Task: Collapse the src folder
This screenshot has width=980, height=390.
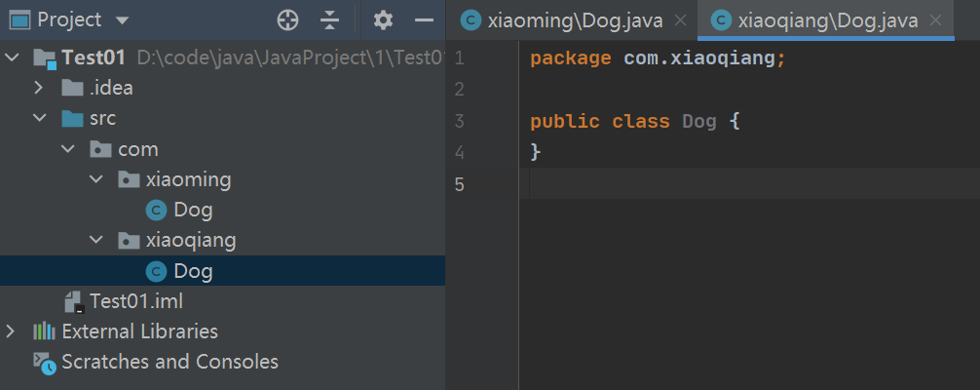Action: pos(40,119)
